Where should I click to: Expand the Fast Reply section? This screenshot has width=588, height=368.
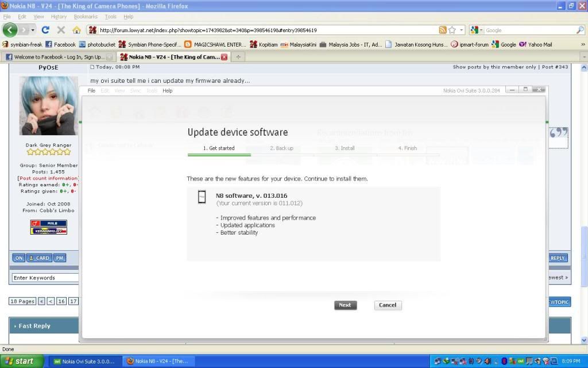click(34, 326)
